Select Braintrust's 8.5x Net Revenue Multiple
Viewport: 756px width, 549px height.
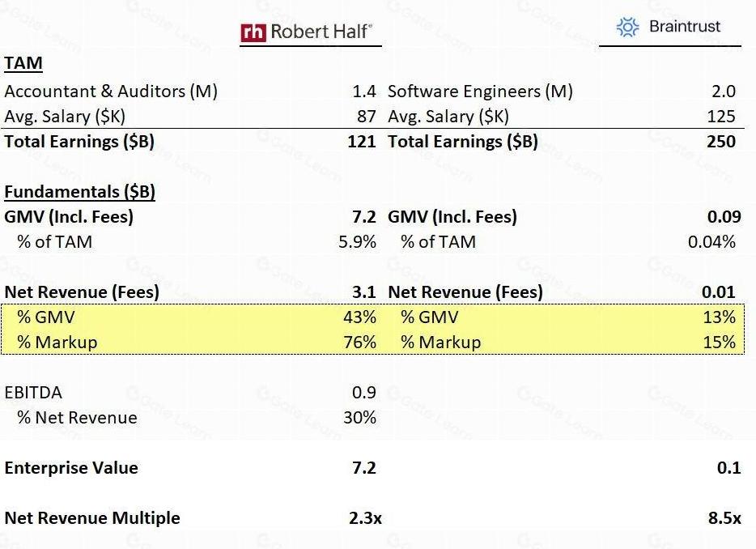[724, 518]
